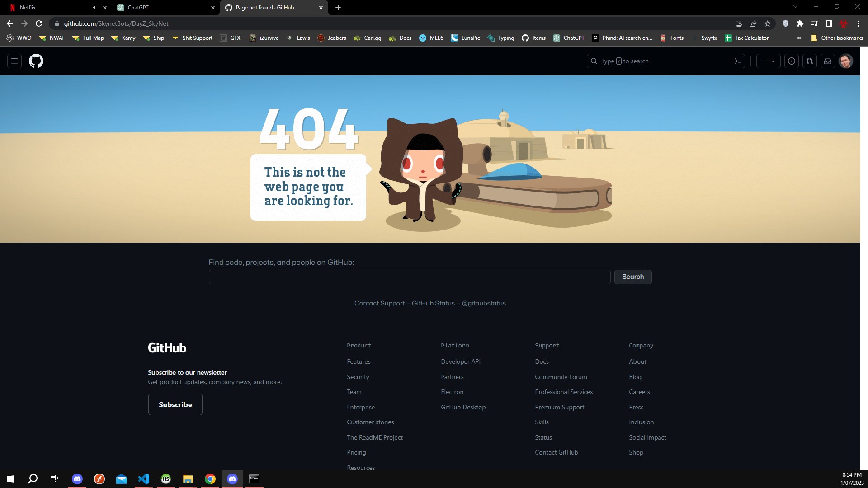This screenshot has width=868, height=488.
Task: Open Windows taskbar search
Action: (x=33, y=479)
